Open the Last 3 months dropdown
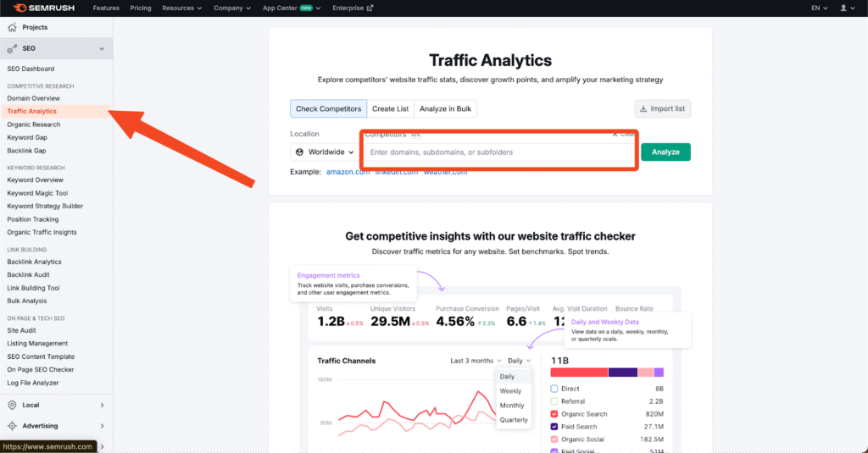Image resolution: width=868 pixels, height=453 pixels. click(x=476, y=361)
